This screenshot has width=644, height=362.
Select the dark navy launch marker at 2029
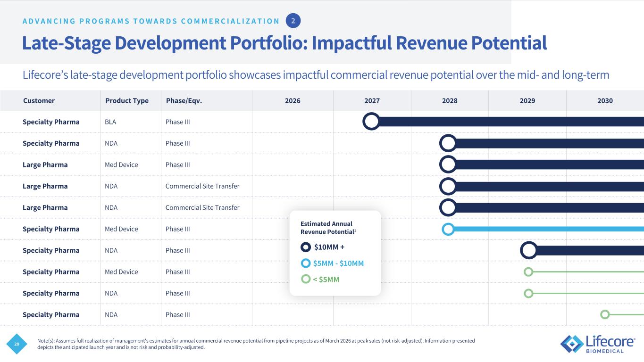click(x=529, y=250)
